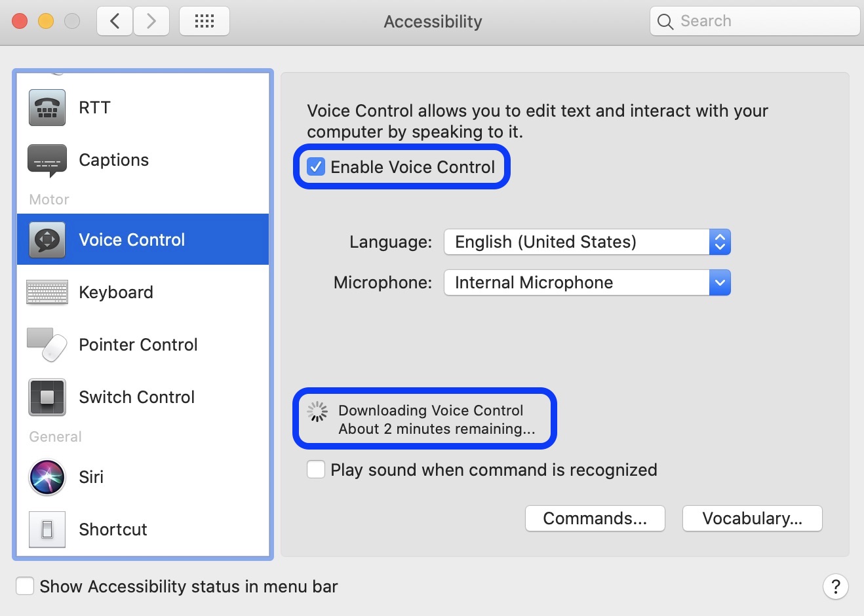Open the Commands dialog
This screenshot has height=616, width=864.
[x=595, y=518]
